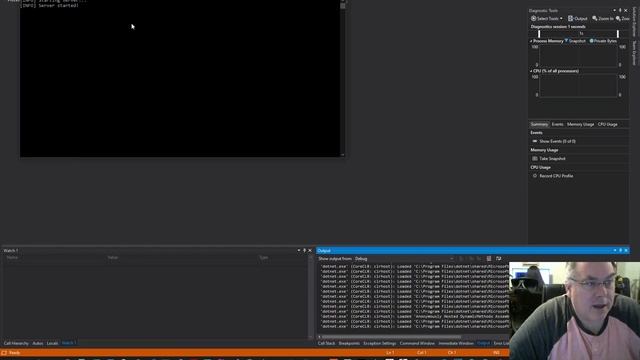640x360 pixels.
Task: Click Take Snapshot under Memory Usage
Action: coord(552,159)
